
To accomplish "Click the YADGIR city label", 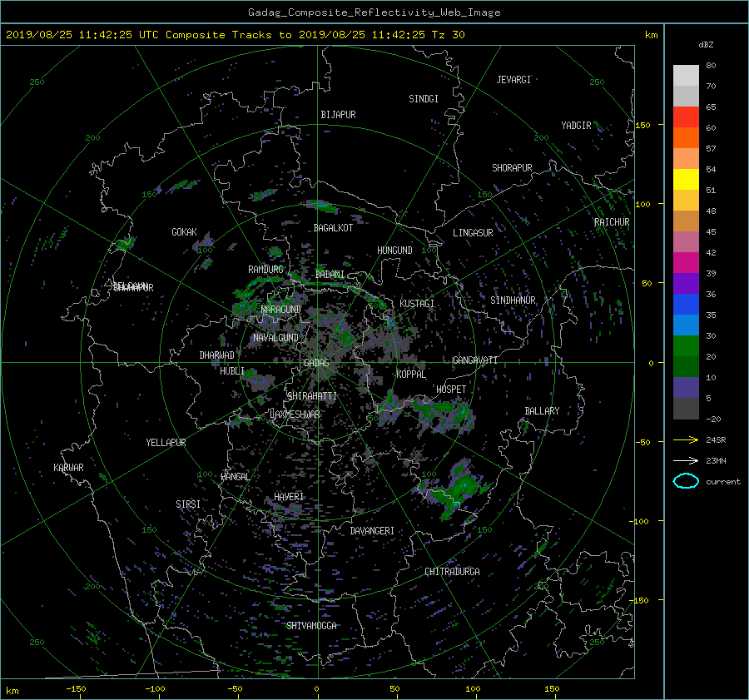I will [x=576, y=125].
